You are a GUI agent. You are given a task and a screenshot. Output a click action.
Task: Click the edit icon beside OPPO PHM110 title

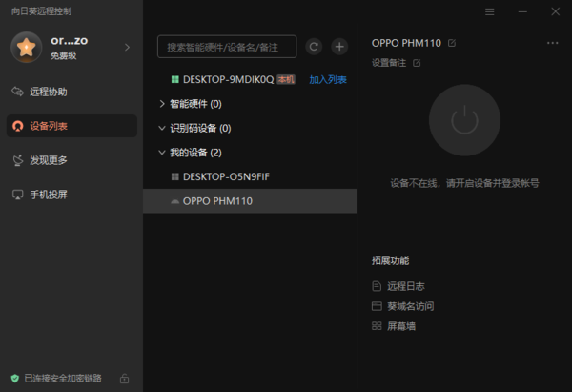452,43
